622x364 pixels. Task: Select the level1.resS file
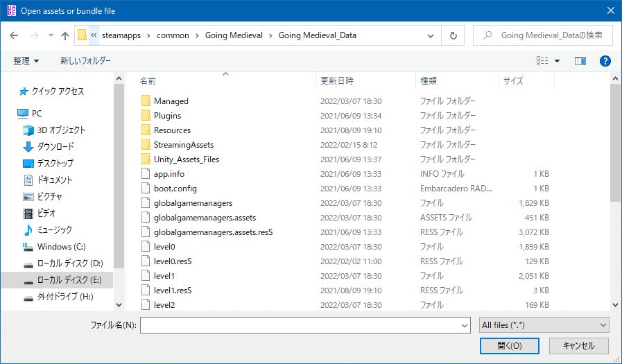coord(173,291)
